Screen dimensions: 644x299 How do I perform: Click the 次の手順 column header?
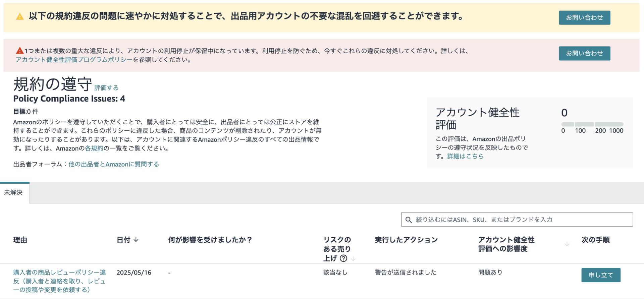pyautogui.click(x=595, y=240)
